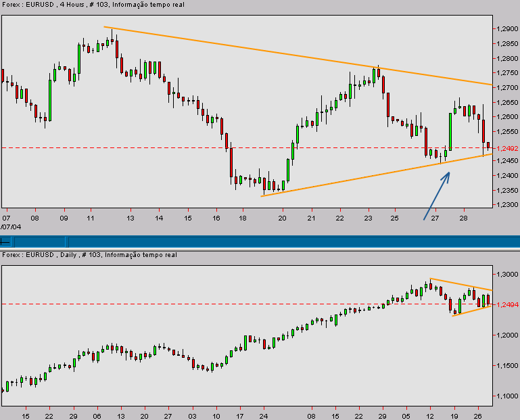520x420 pixels.
Task: Click the 1,2300 price axis label
Action: click(507, 204)
